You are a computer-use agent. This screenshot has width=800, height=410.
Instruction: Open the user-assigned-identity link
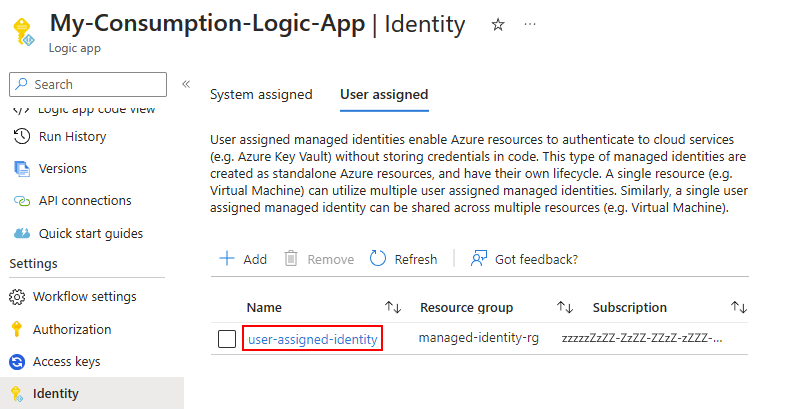tap(312, 339)
